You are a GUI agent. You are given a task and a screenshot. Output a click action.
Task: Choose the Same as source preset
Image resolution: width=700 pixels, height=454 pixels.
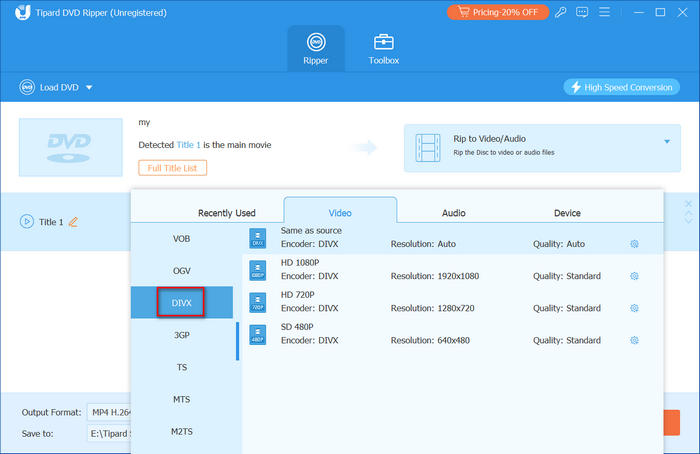click(453, 238)
